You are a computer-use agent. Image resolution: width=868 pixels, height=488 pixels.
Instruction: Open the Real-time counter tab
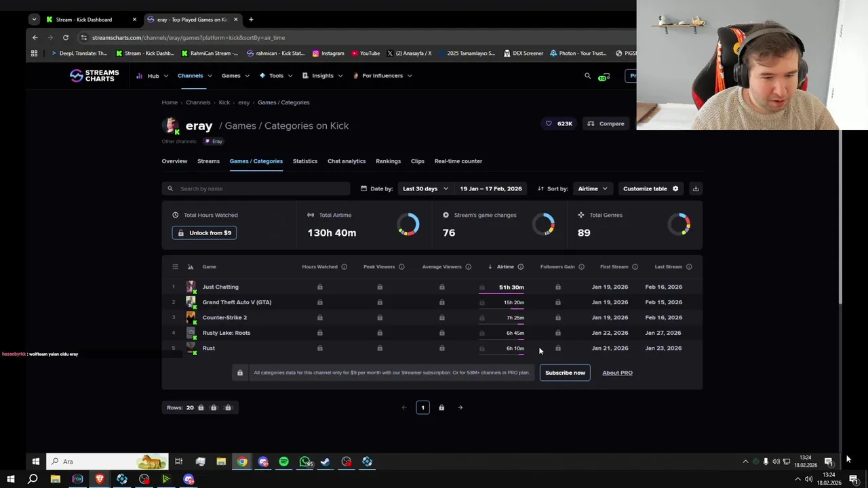pos(458,161)
